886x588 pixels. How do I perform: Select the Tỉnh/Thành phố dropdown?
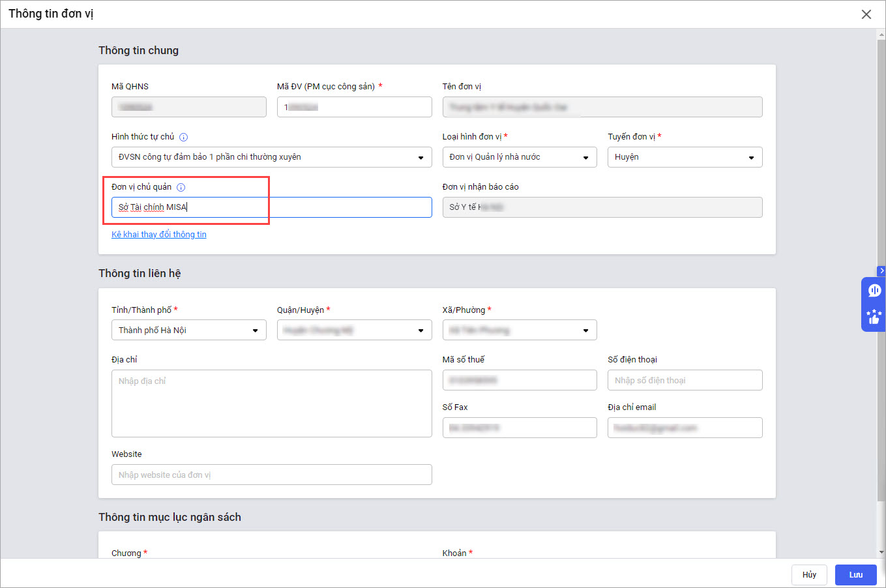point(188,331)
